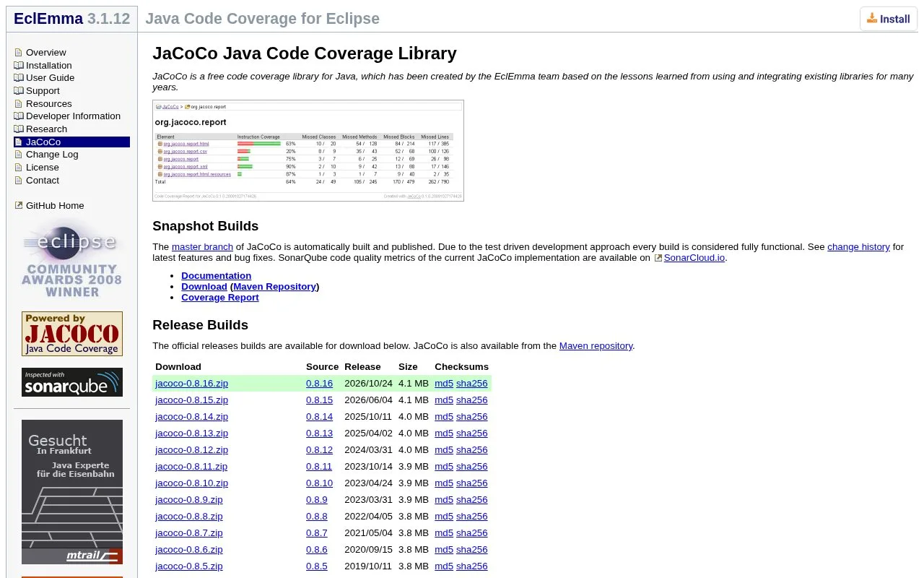The image size is (924, 578).
Task: Click the Install button icon
Action: click(872, 19)
